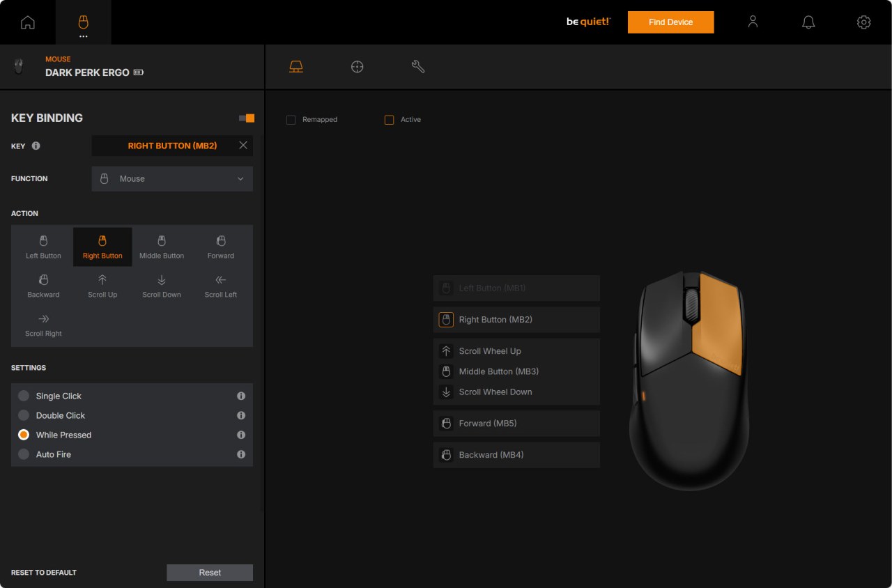Open the notifications bell icon
Screen dimensions: 892x588
pyautogui.click(x=808, y=22)
